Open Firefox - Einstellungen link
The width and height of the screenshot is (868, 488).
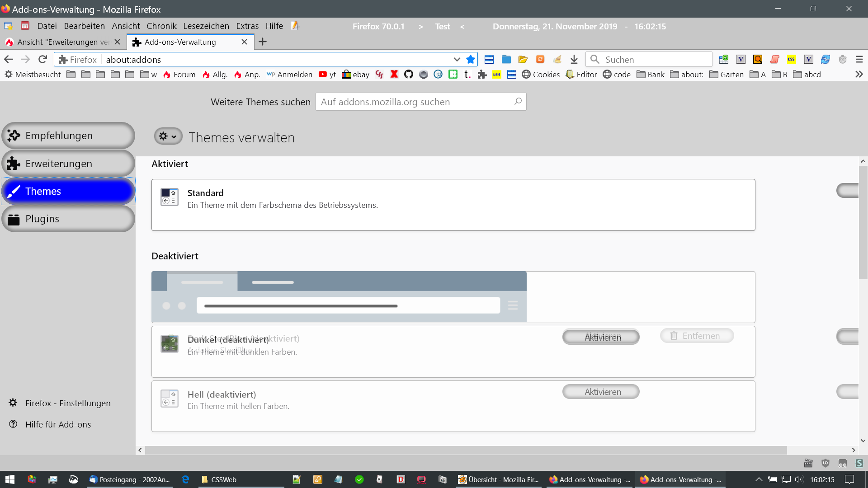[68, 403]
